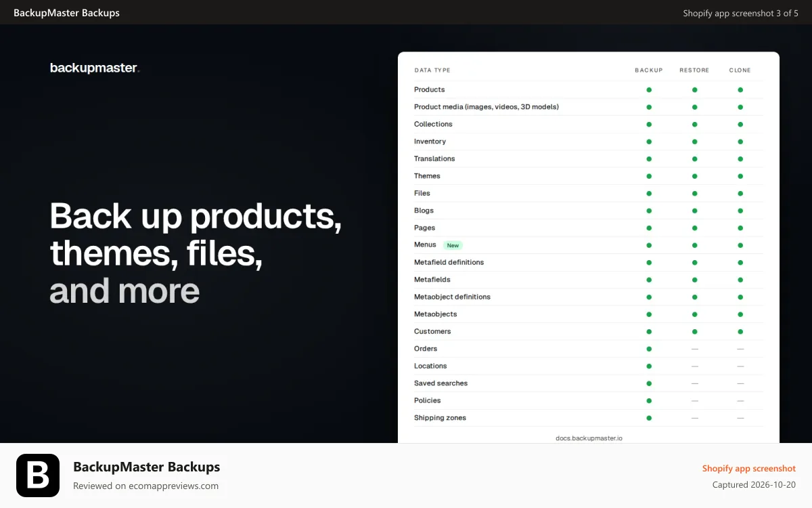Select the Inventory row label
The height and width of the screenshot is (508, 812).
pos(430,142)
